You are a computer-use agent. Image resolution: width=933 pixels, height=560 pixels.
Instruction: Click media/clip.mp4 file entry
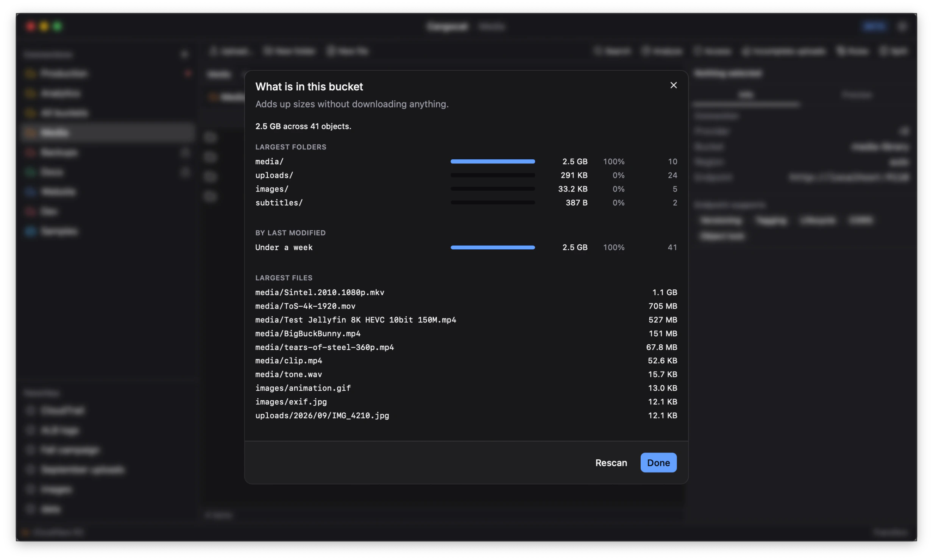(x=466, y=361)
